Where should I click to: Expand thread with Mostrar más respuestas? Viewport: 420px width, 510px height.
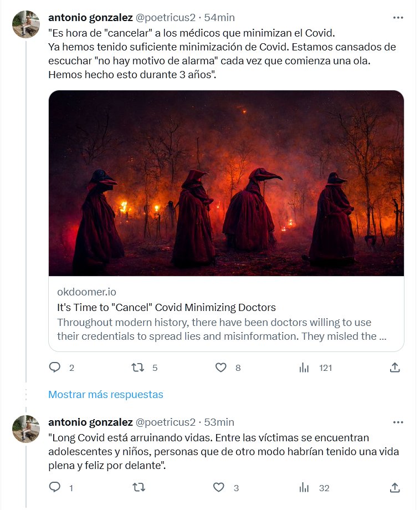click(x=106, y=395)
